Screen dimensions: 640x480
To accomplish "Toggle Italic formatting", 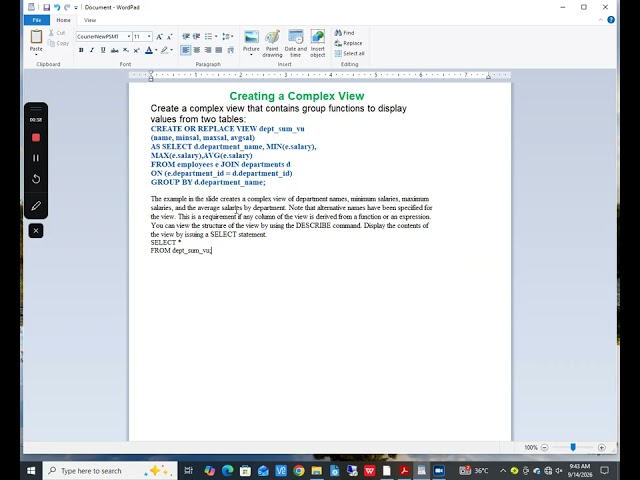I will pyautogui.click(x=92, y=50).
